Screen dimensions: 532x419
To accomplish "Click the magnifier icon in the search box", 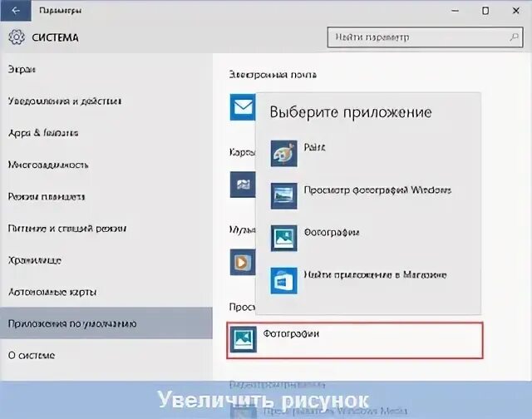I will tap(515, 37).
